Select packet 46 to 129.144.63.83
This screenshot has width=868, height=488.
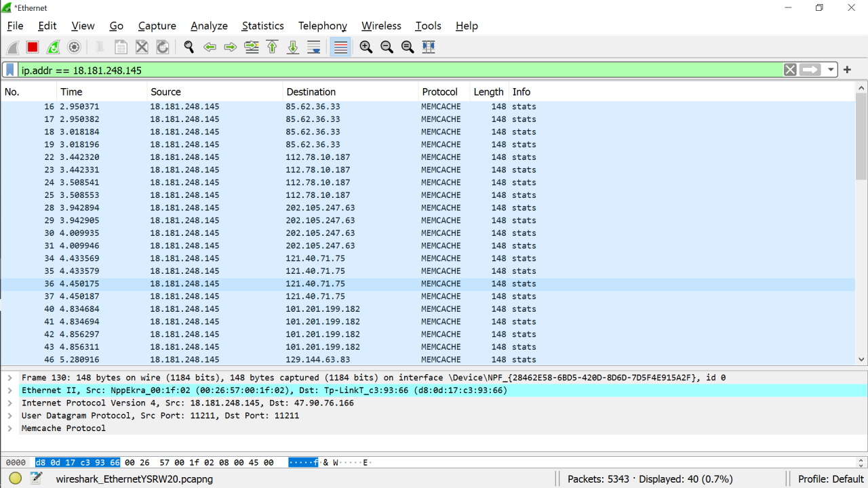tap(428, 360)
